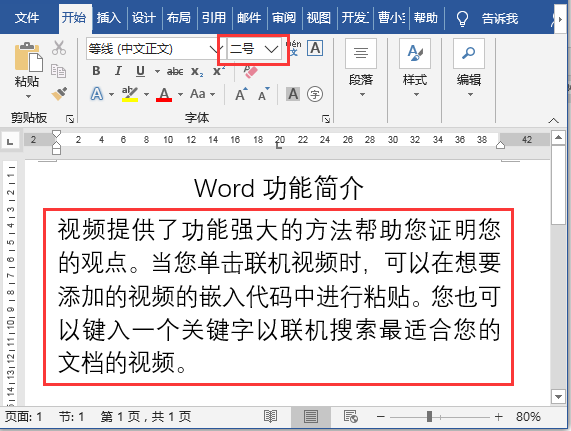571x431 pixels.
Task: Click the Character Border icon
Action: pos(315,48)
